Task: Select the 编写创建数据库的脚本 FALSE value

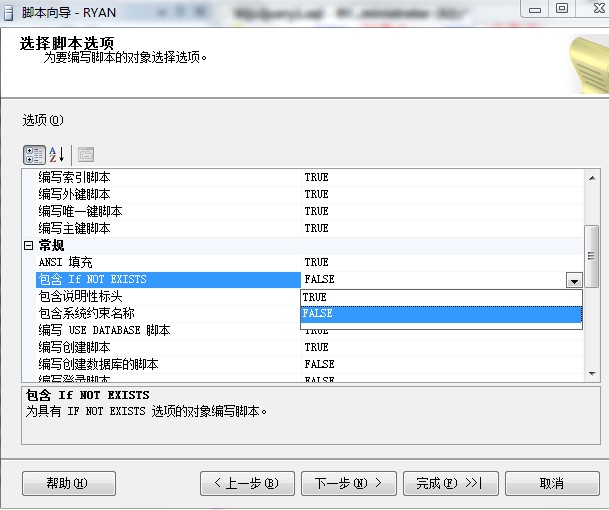Action: coord(319,365)
